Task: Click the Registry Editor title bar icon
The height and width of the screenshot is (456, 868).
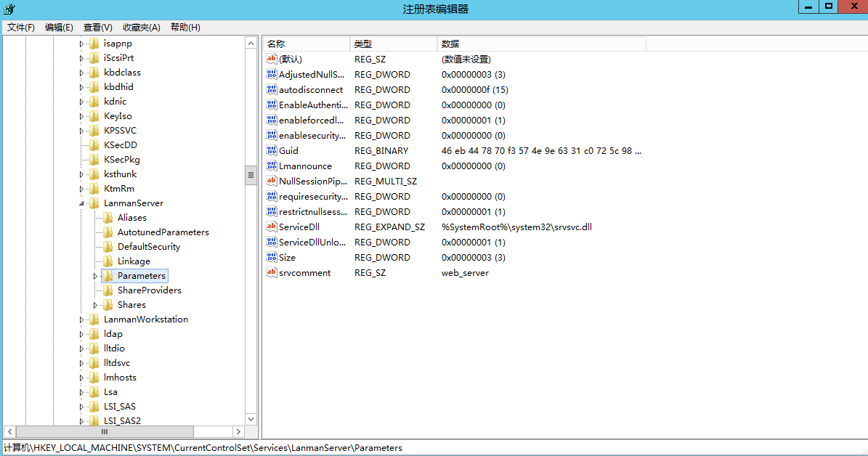Action: [9, 9]
